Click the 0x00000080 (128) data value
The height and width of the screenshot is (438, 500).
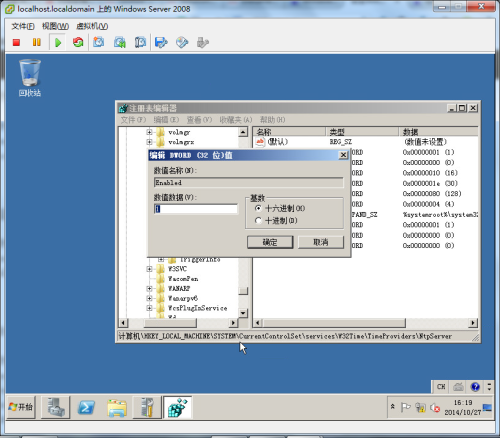pyautogui.click(x=432, y=194)
